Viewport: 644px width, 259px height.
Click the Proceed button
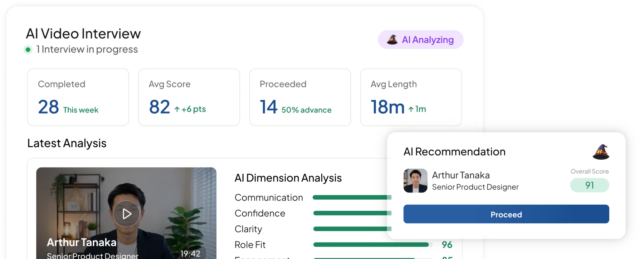coord(506,214)
